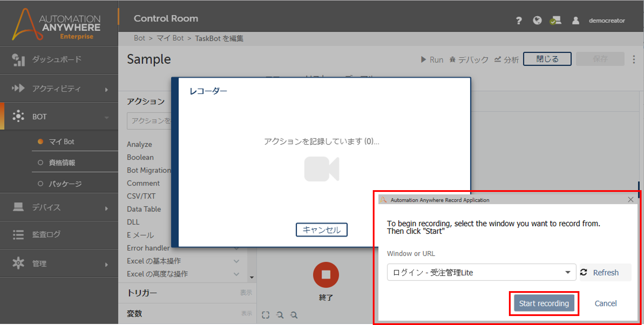Open the democreator account menu
Image resolution: width=644 pixels, height=325 pixels.
click(607, 21)
